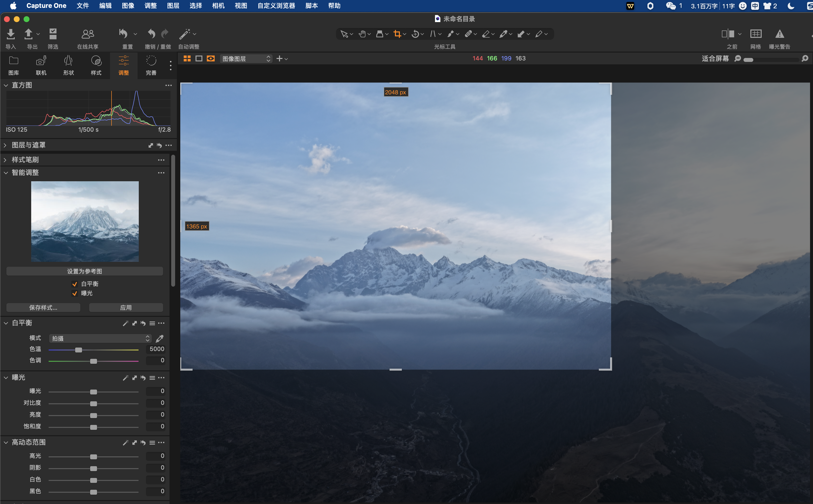Screen dimensions: 813x504
Task: Collapse the 智能调整 panel
Action: click(x=6, y=173)
